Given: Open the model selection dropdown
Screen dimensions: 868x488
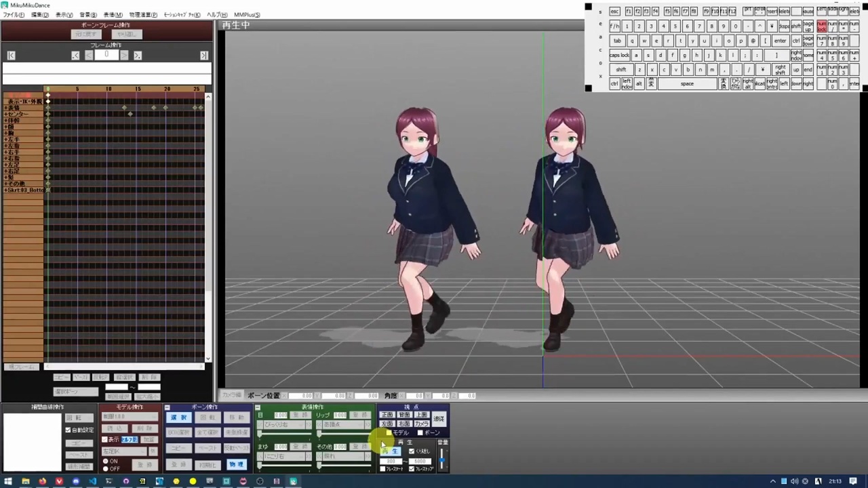Looking at the screenshot, I should click(130, 418).
